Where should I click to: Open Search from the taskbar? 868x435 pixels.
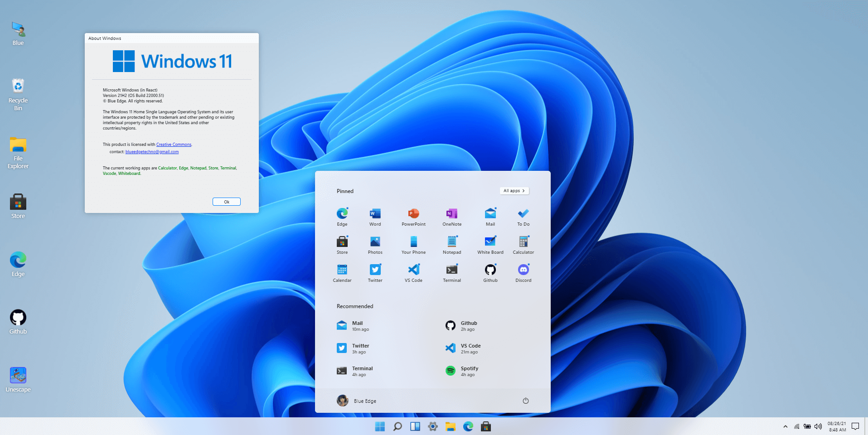pos(398,426)
